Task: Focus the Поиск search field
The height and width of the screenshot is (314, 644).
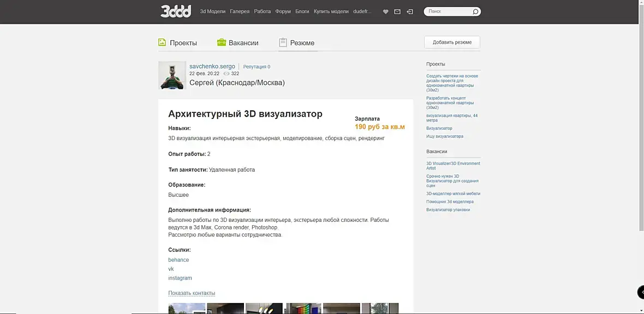Action: tap(449, 11)
